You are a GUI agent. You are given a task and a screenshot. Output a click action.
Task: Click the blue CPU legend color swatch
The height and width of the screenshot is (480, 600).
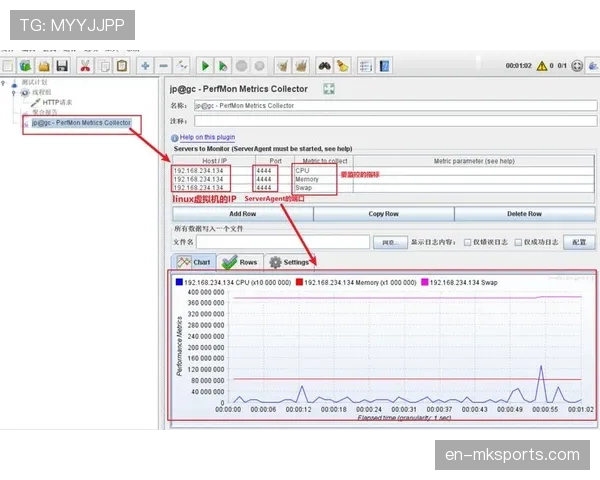point(179,283)
